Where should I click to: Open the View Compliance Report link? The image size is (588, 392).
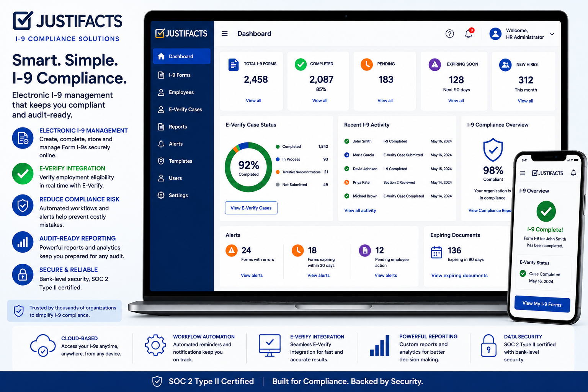click(x=490, y=211)
